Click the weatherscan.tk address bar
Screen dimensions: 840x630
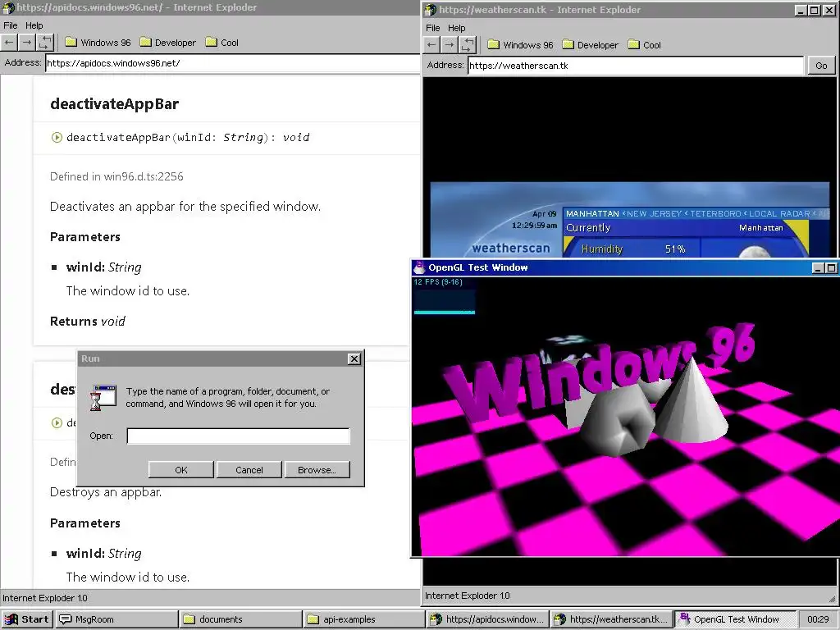click(636, 66)
